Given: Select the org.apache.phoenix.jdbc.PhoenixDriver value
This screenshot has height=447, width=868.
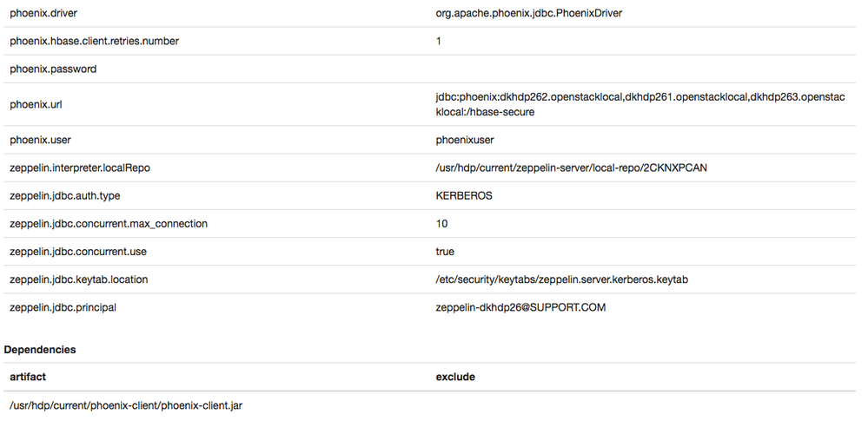Looking at the screenshot, I should (528, 13).
